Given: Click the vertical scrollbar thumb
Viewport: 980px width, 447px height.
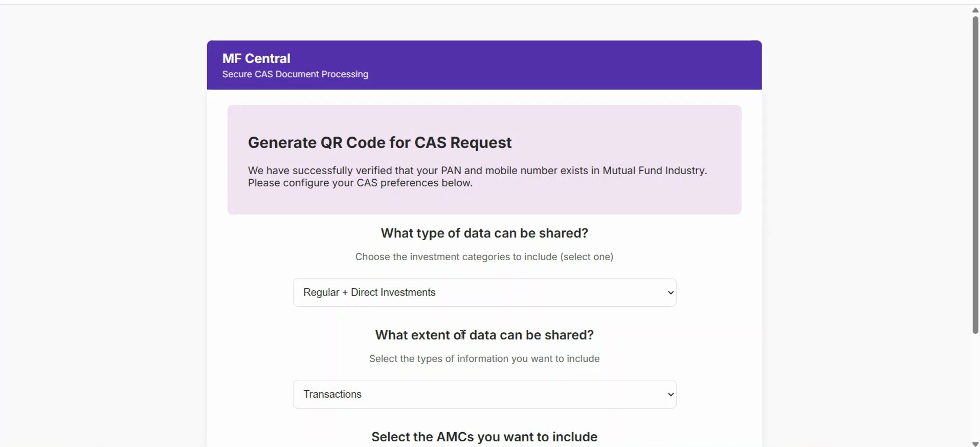Looking at the screenshot, I should point(975,174).
